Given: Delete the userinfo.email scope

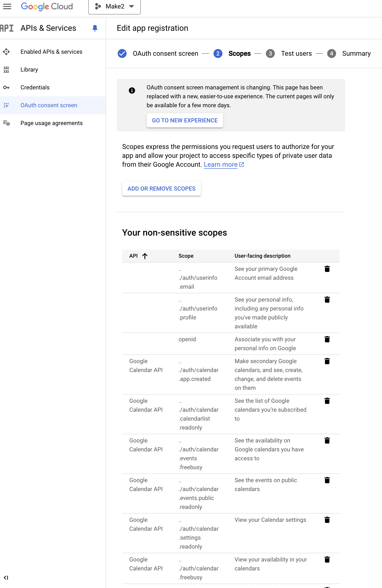Looking at the screenshot, I should 327,269.
